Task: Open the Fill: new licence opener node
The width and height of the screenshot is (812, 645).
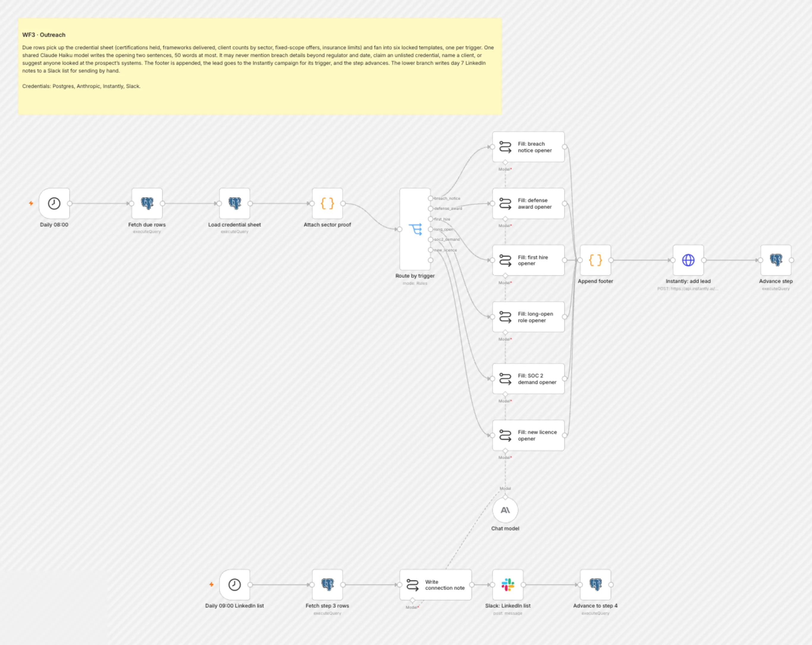Action: coord(529,435)
